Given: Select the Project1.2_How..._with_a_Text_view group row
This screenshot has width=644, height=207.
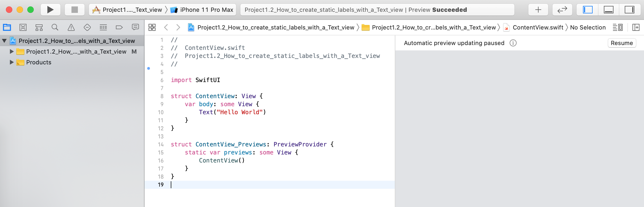Looking at the screenshot, I should 72,51.
